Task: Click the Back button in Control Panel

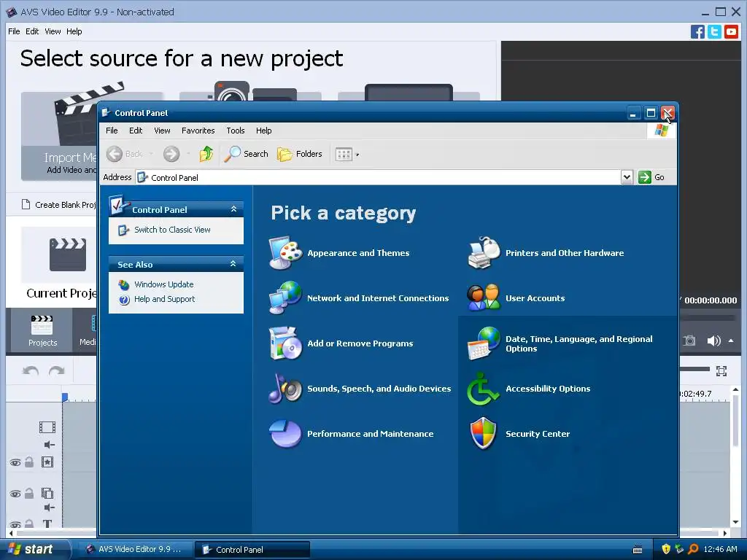Action: click(x=125, y=154)
